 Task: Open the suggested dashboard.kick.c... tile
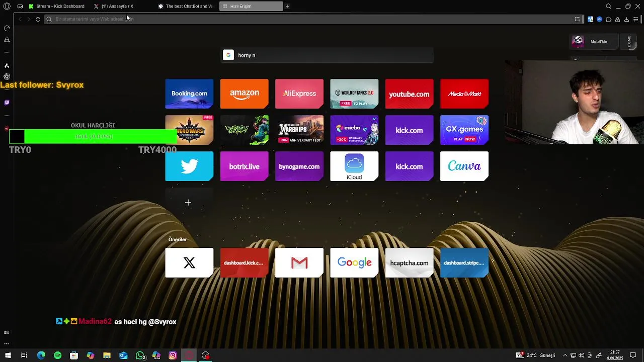[x=244, y=262]
